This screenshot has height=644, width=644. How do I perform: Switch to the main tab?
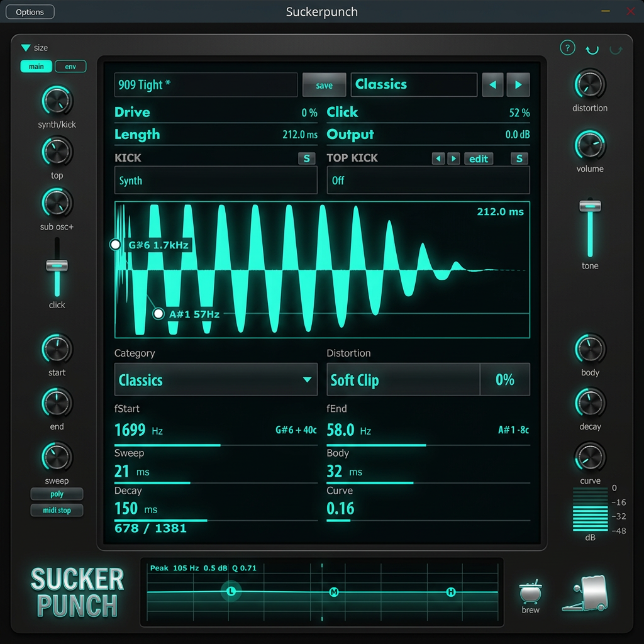pos(36,67)
